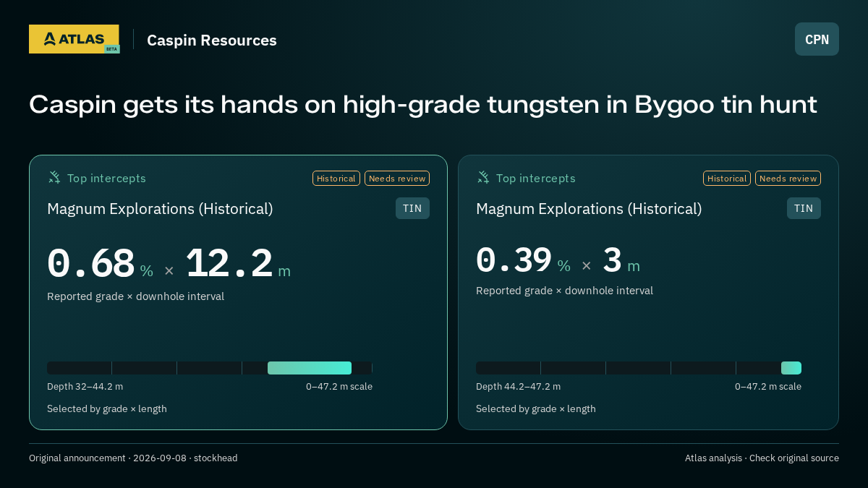Image resolution: width=868 pixels, height=488 pixels.
Task: Click 'Reported grade × downhole interval' on 0.68% card
Action: pos(135,296)
